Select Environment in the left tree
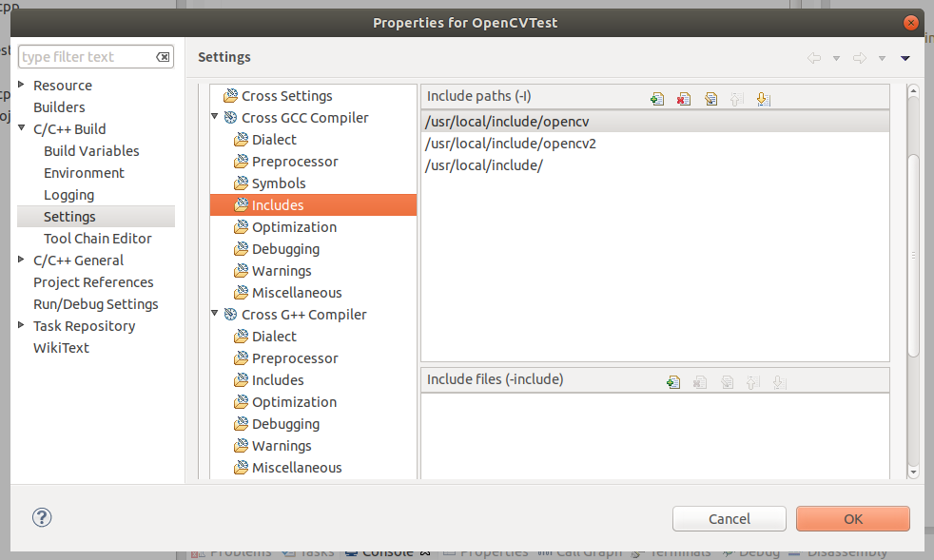This screenshot has width=934, height=560. click(x=84, y=173)
